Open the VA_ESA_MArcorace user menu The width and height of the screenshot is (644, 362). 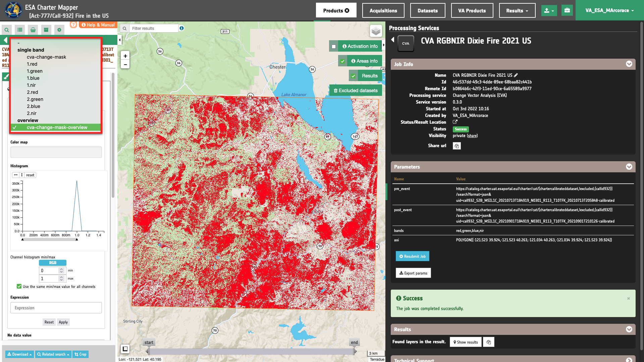click(x=609, y=10)
